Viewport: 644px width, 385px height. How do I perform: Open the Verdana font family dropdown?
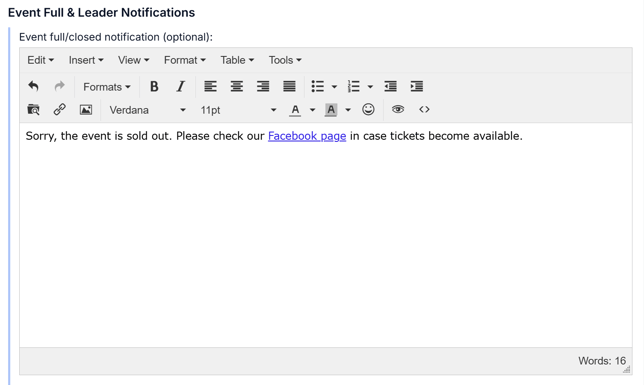click(x=147, y=110)
